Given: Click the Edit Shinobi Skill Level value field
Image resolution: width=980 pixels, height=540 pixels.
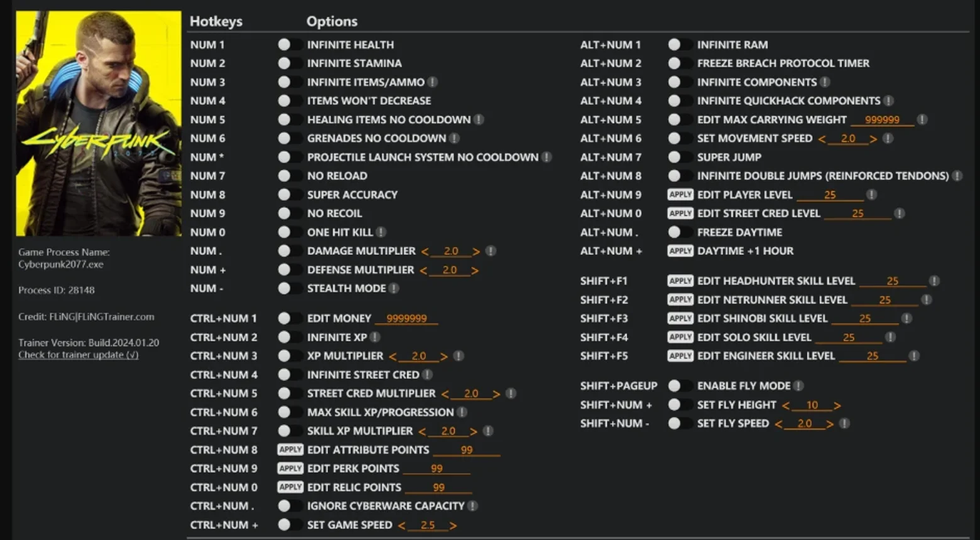Looking at the screenshot, I should tap(865, 318).
